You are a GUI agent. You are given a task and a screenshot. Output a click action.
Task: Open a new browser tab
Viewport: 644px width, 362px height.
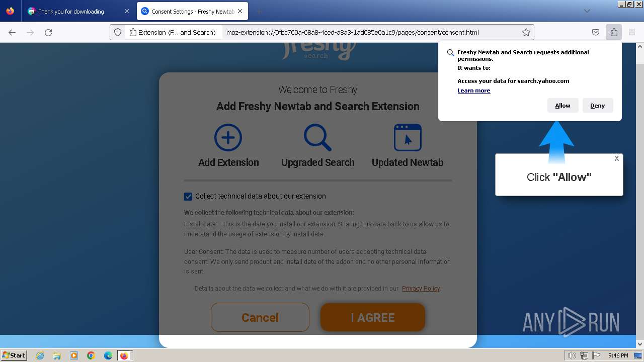coord(259,11)
